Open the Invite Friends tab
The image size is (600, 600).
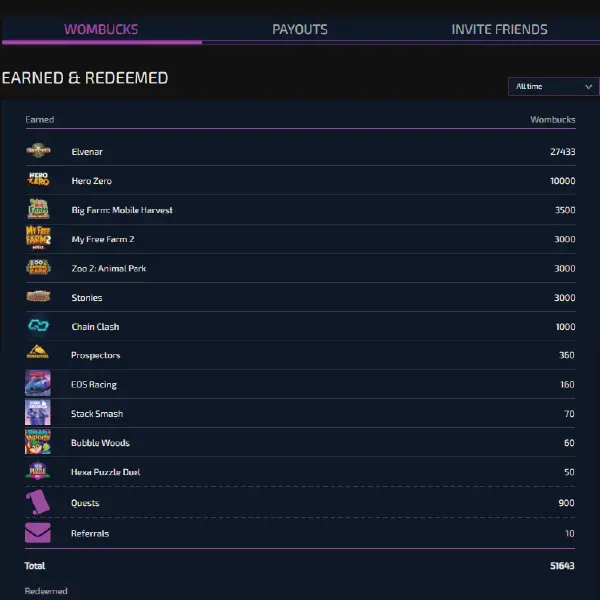[x=499, y=29]
